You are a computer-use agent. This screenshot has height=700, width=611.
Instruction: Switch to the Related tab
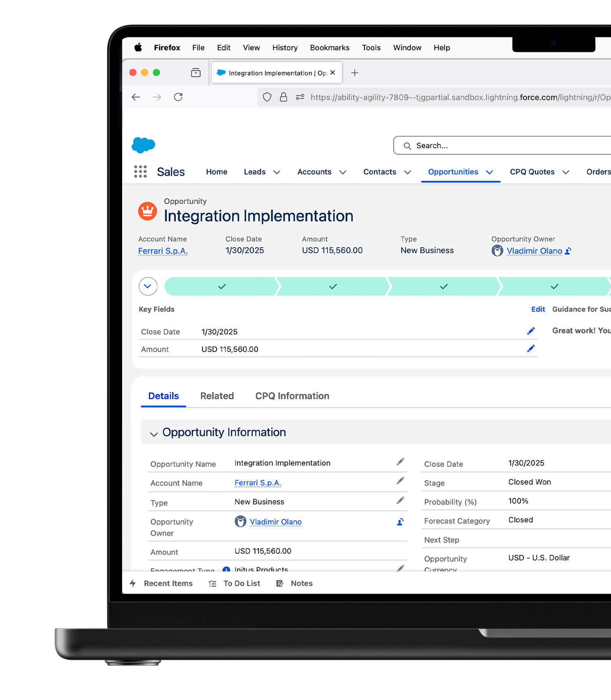click(x=217, y=396)
